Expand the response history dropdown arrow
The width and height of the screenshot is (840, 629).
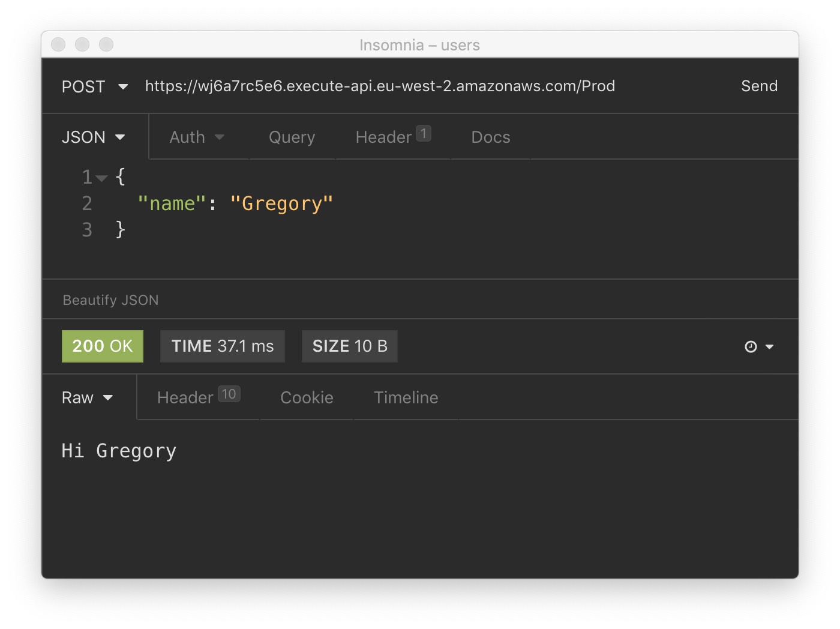click(770, 346)
